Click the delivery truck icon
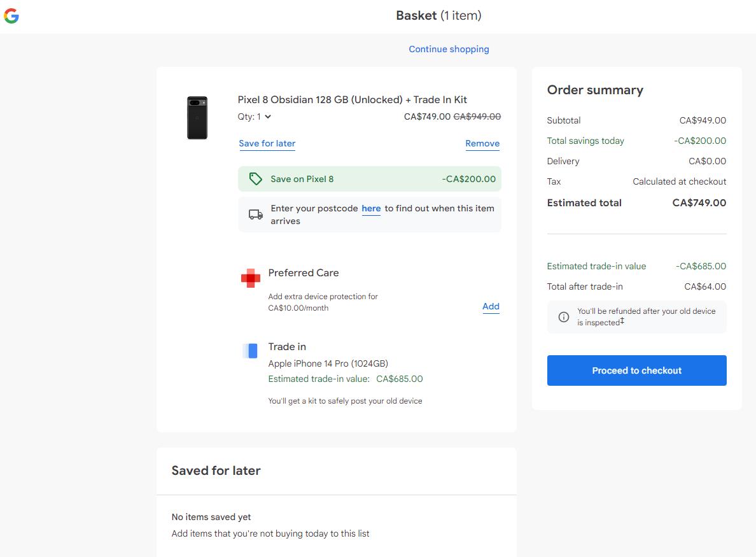The height and width of the screenshot is (557, 756). pyautogui.click(x=256, y=215)
